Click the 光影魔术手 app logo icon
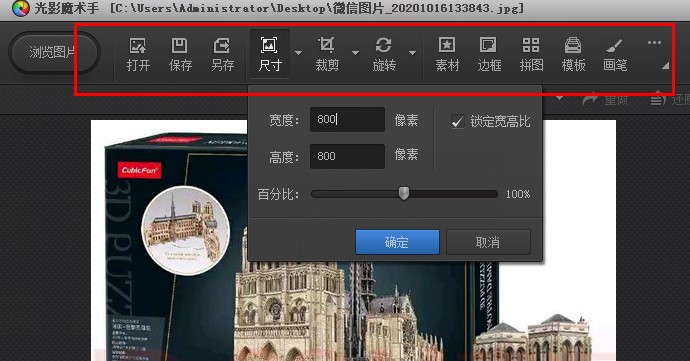 (x=20, y=8)
